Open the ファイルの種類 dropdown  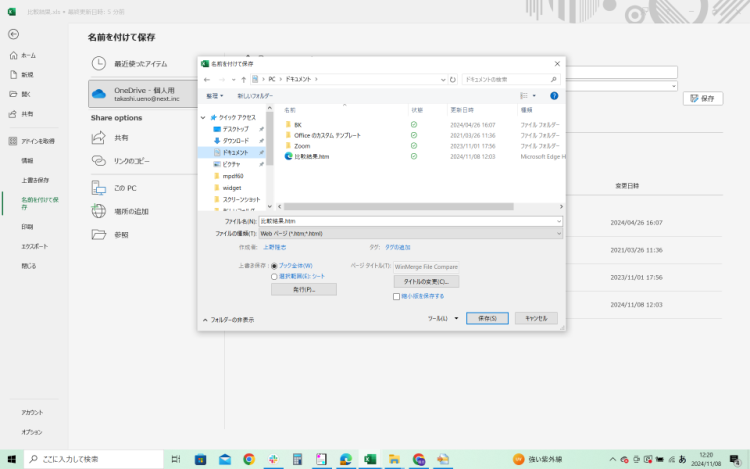(410, 233)
